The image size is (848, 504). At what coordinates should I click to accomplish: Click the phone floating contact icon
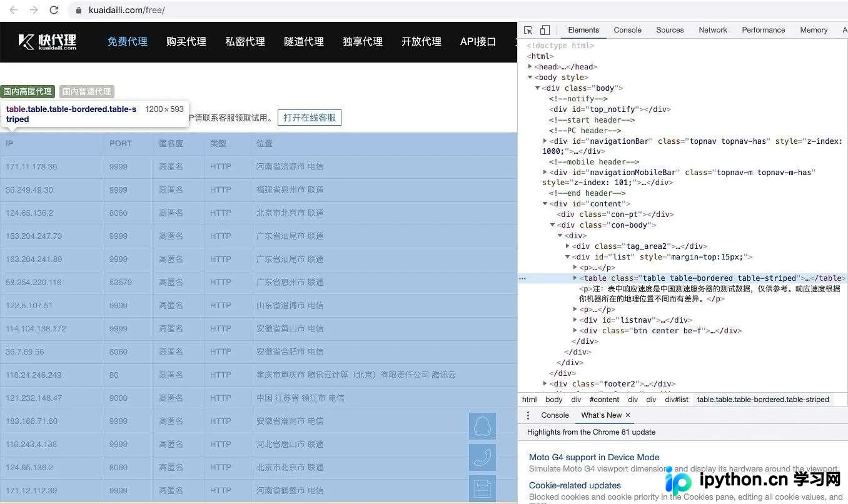(x=482, y=457)
